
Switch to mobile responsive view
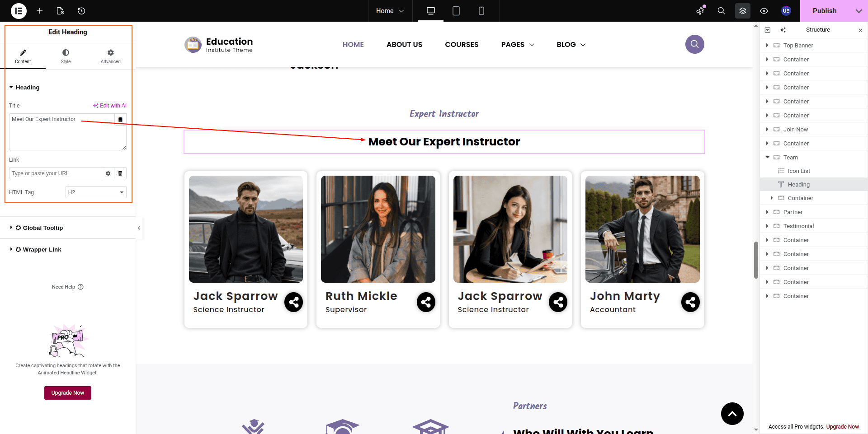pyautogui.click(x=481, y=11)
